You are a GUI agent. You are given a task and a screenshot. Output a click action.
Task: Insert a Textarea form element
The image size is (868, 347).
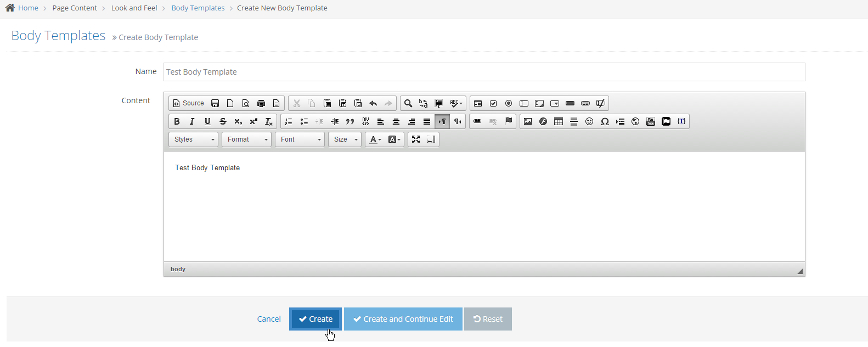tap(539, 103)
